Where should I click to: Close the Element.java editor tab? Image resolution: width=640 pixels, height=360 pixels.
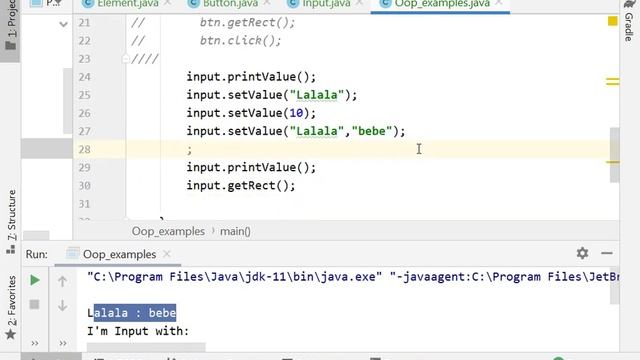click(x=167, y=3)
